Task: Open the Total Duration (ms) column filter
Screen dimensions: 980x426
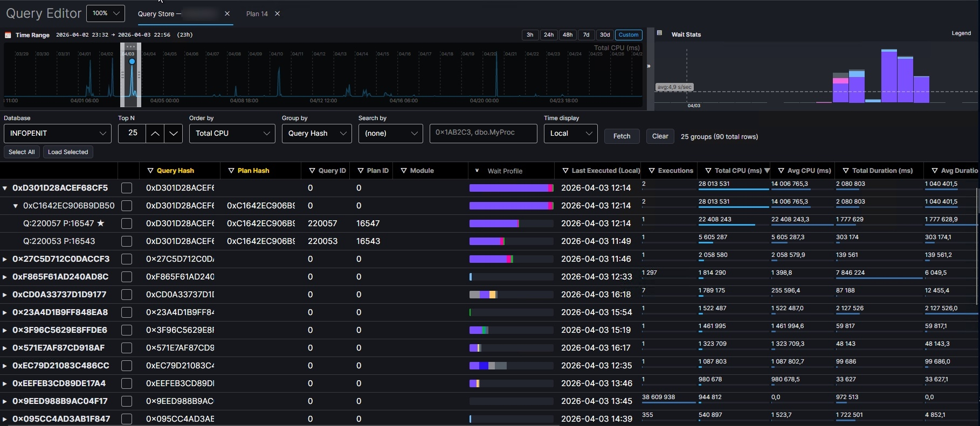Action: click(x=846, y=171)
